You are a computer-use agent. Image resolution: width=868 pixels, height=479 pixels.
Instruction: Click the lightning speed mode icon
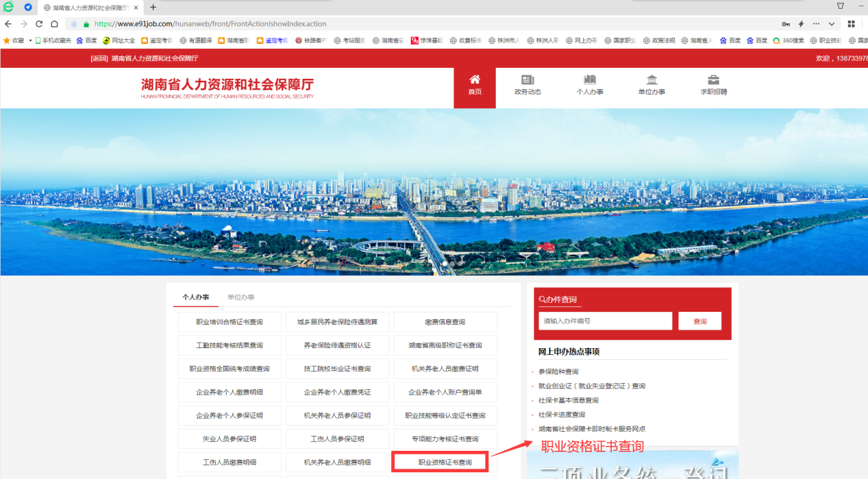[801, 24]
